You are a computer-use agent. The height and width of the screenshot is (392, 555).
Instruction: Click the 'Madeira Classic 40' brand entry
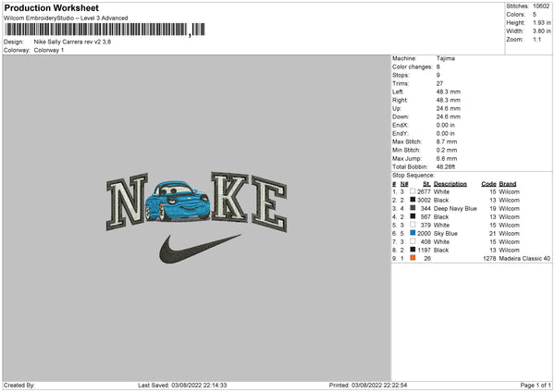(524, 259)
